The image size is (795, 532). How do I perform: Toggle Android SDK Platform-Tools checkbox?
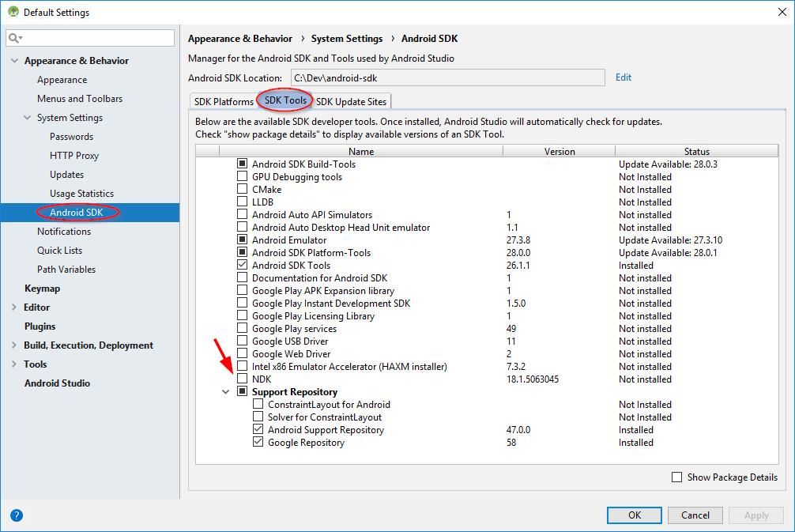pyautogui.click(x=242, y=252)
